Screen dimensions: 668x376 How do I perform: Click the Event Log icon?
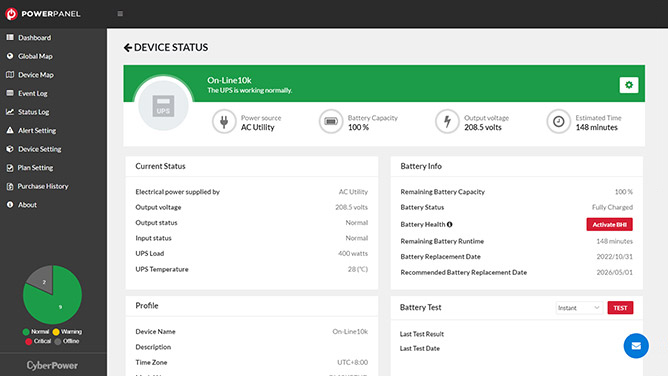click(10, 93)
